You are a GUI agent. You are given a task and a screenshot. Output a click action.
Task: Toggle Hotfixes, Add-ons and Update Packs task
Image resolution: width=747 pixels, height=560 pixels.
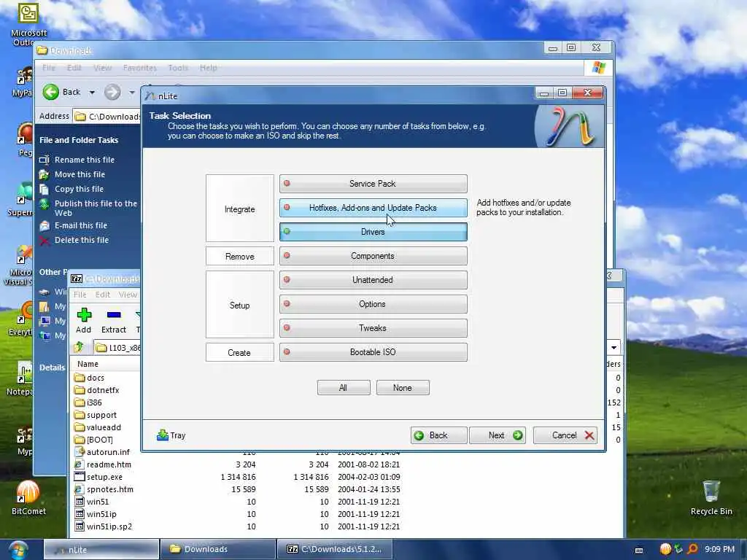click(x=373, y=208)
